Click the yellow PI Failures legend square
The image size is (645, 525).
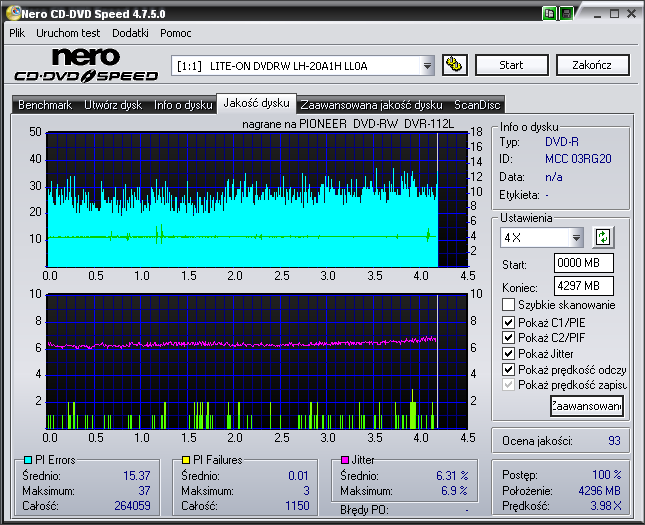pos(186,460)
